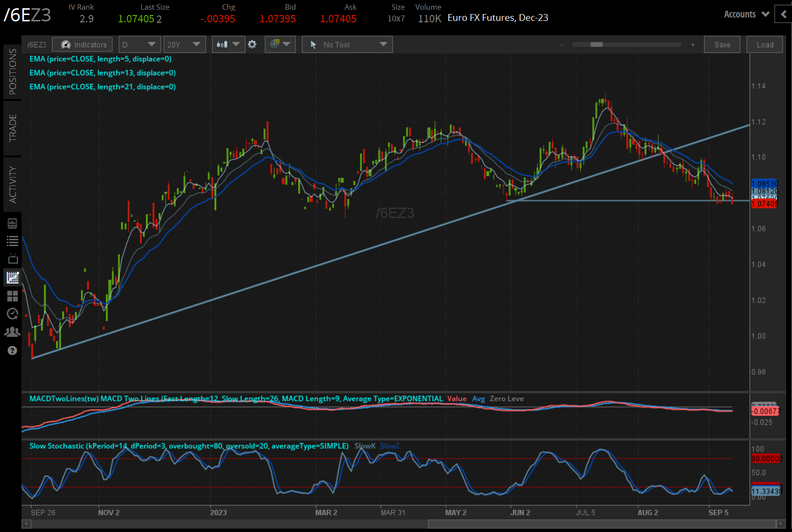
Task: Switch to the TRADE side tab
Action: coord(13,128)
